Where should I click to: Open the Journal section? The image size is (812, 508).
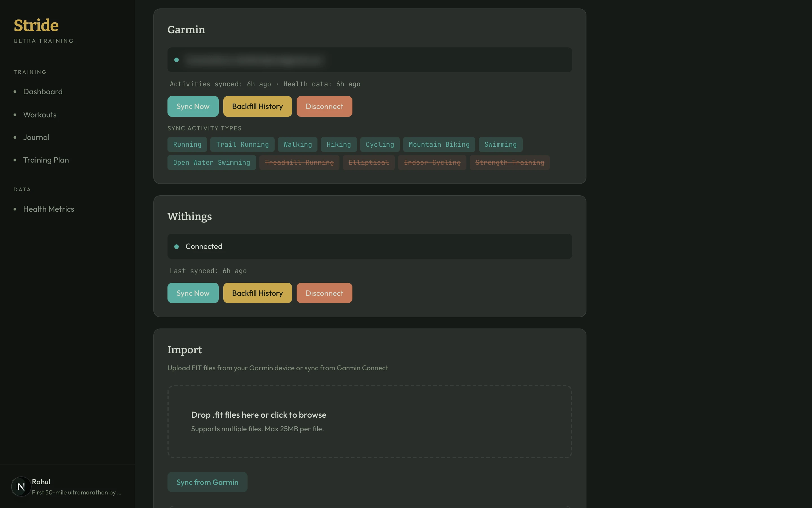[x=36, y=137]
